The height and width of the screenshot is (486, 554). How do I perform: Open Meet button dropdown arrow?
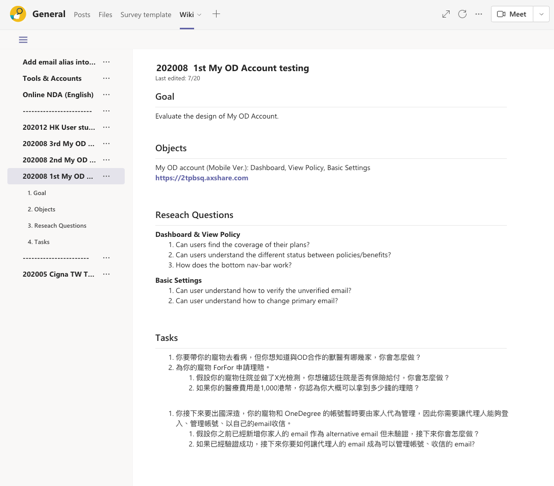point(541,14)
